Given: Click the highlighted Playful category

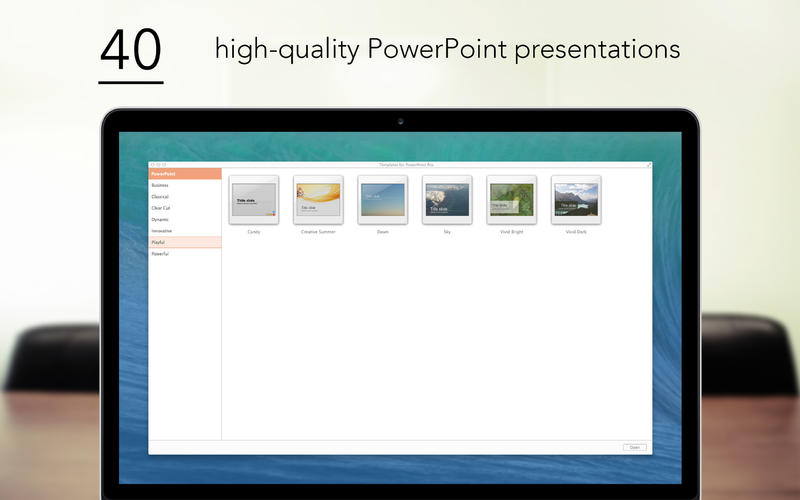Looking at the screenshot, I should tap(185, 242).
